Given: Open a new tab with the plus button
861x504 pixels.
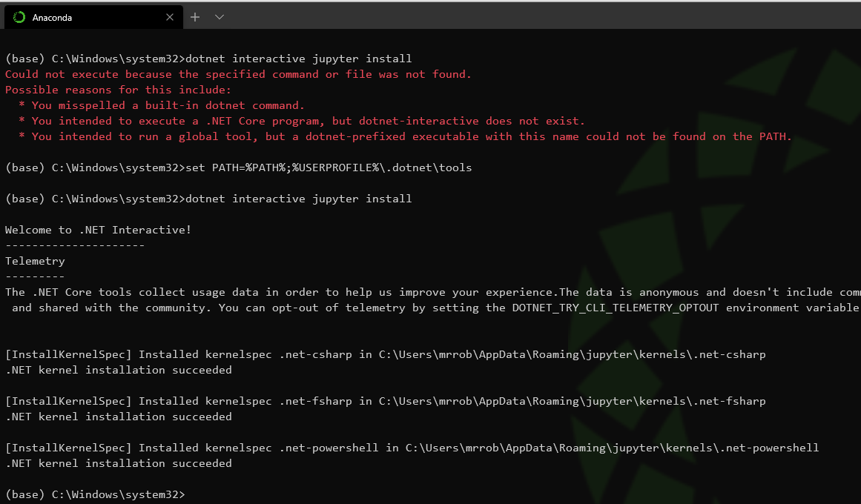Looking at the screenshot, I should click(x=195, y=17).
